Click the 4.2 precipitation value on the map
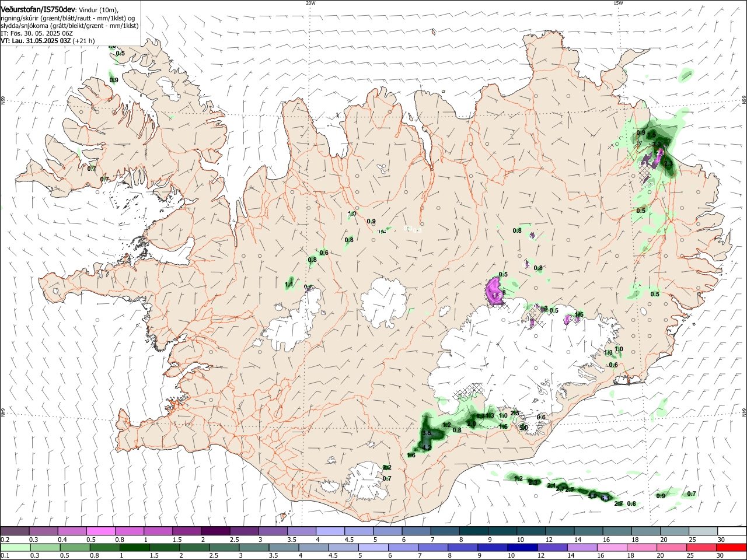The height and width of the screenshot is (560, 747). click(x=426, y=447)
